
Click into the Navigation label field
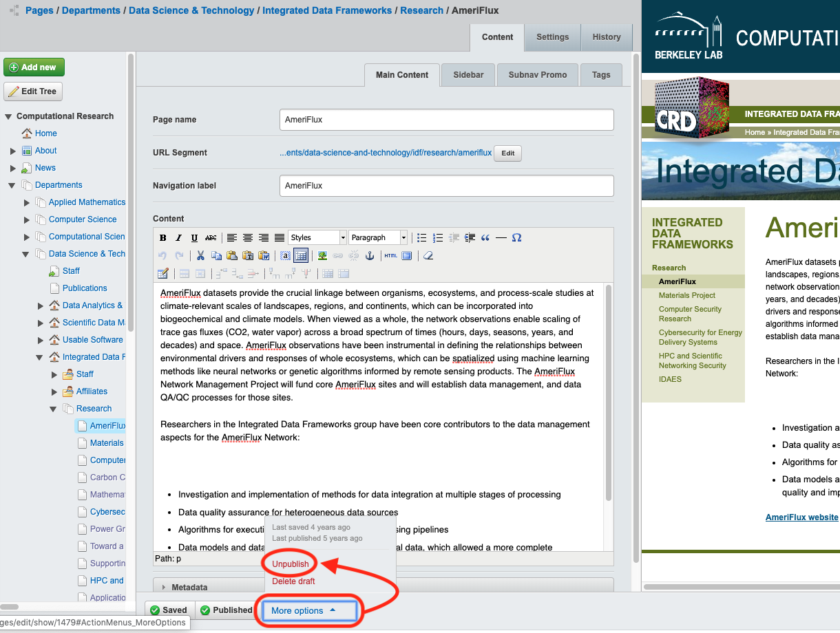[447, 186]
